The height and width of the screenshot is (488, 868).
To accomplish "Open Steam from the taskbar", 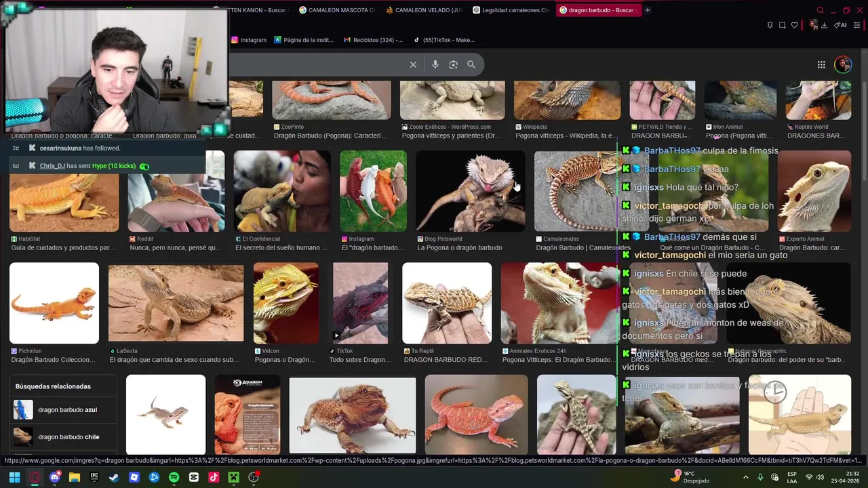I will [114, 477].
